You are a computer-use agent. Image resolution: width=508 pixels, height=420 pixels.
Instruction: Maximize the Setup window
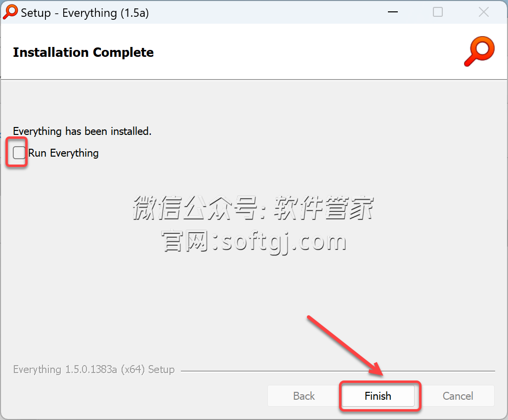(x=438, y=12)
